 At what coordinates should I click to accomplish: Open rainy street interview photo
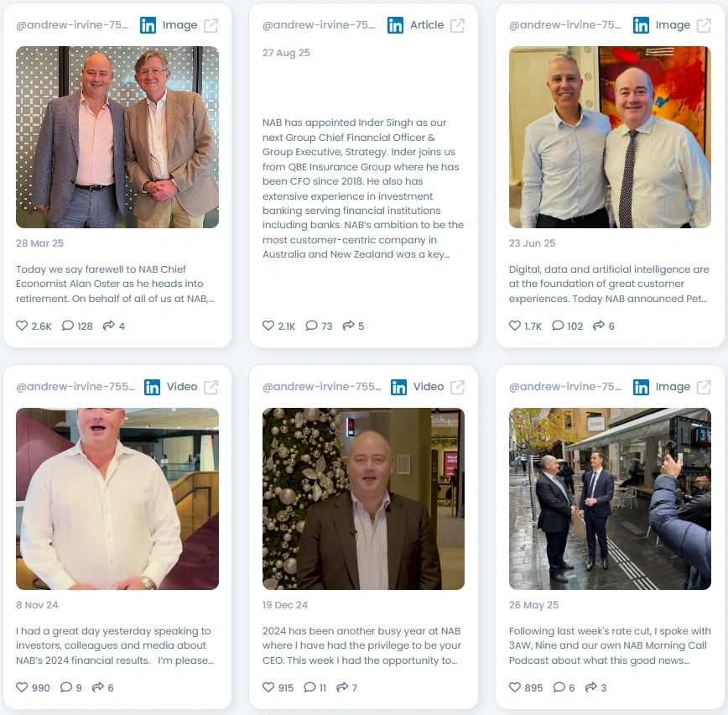(610, 499)
